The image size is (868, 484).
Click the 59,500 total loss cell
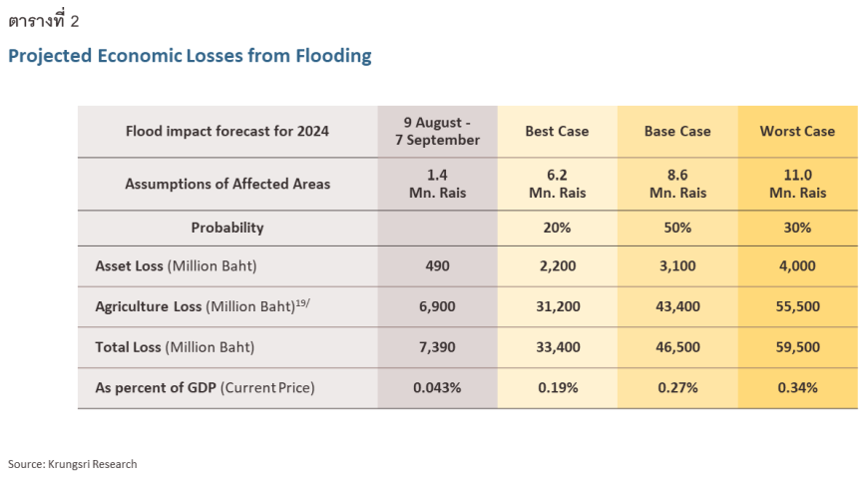(x=797, y=347)
